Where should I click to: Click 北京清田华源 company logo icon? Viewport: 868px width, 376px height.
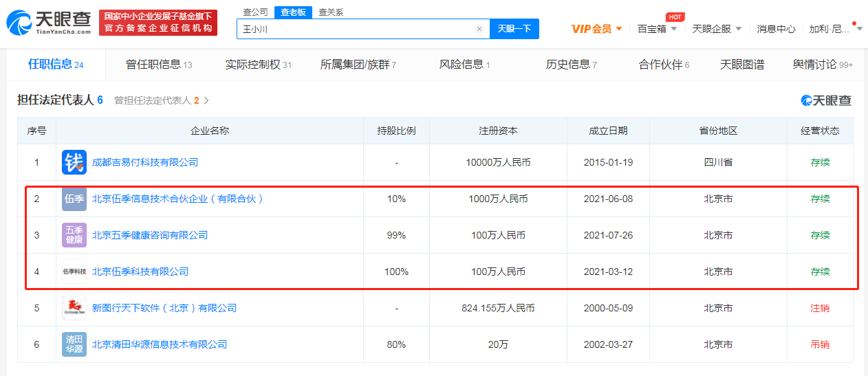pyautogui.click(x=74, y=344)
